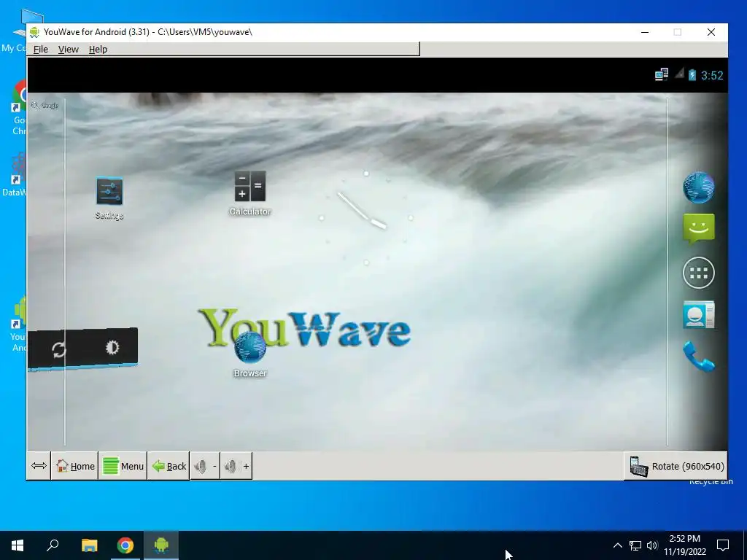The height and width of the screenshot is (560, 747).
Task: Open Windows taskbar search
Action: (x=53, y=545)
